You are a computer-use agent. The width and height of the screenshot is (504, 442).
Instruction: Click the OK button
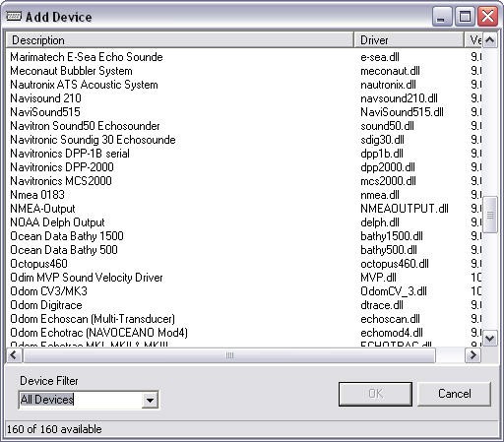[375, 394]
